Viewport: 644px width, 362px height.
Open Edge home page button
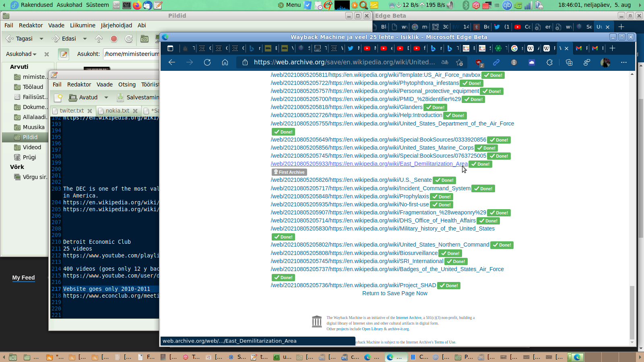click(x=225, y=62)
